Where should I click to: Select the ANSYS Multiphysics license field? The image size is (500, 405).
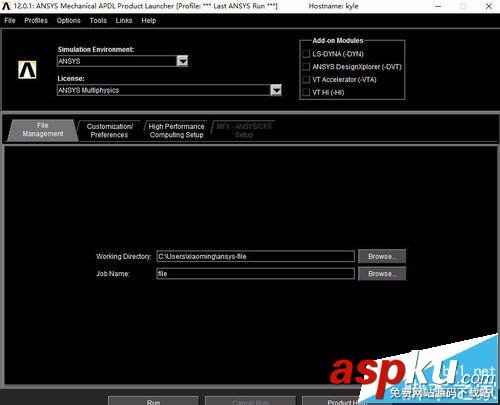tap(164, 90)
